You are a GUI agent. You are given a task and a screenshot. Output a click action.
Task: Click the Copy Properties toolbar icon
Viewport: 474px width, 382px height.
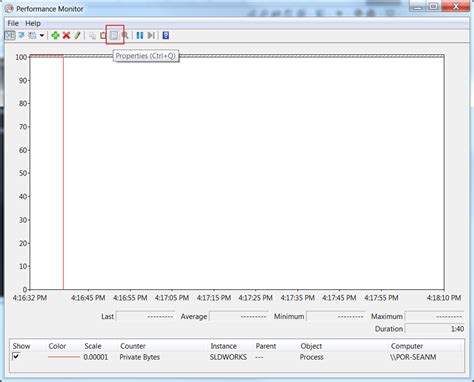tap(92, 35)
